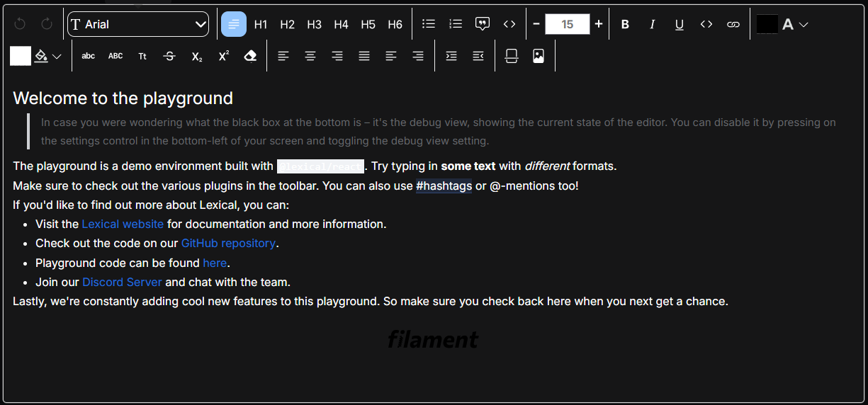The width and height of the screenshot is (868, 405).
Task: Click the bulleted list icon
Action: click(x=429, y=24)
